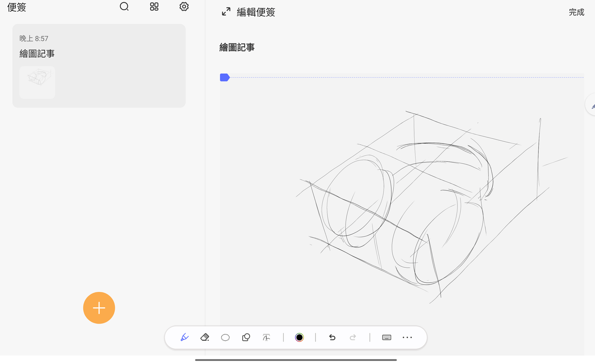Open the black pen color picker
This screenshot has height=364, width=595.
tap(299, 338)
